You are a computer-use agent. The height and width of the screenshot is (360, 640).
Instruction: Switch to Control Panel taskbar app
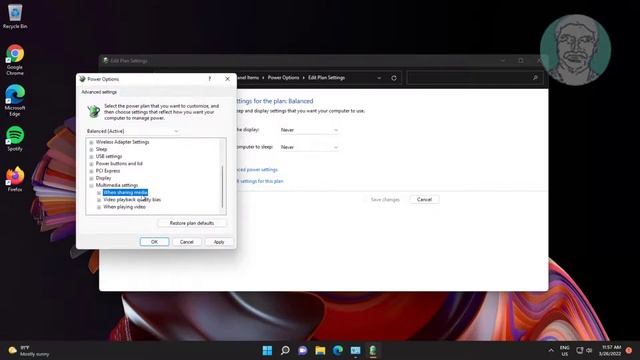coord(355,350)
